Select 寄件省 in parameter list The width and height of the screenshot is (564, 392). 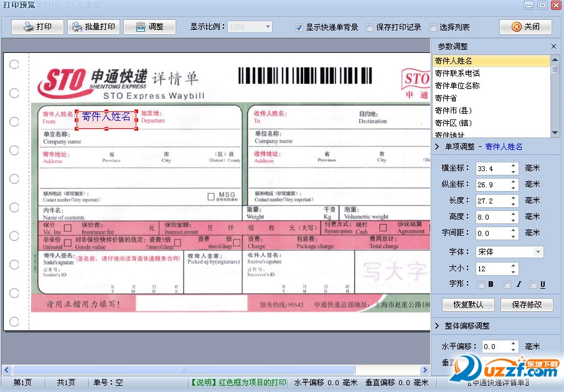(491, 98)
